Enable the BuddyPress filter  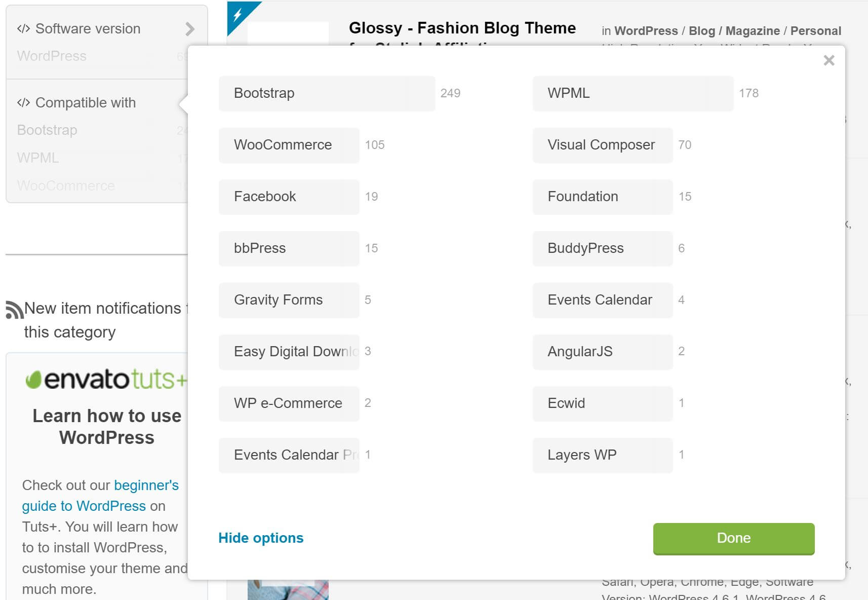pyautogui.click(x=602, y=248)
